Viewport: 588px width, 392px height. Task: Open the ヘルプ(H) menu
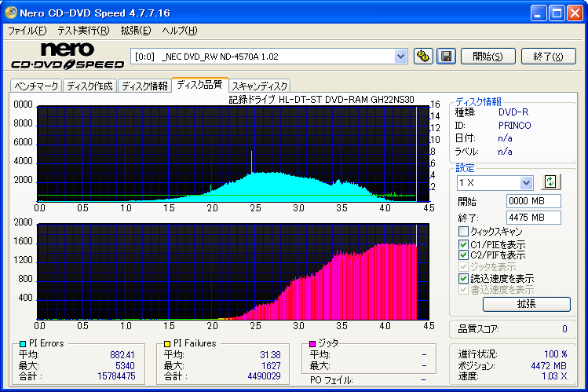[x=179, y=31]
